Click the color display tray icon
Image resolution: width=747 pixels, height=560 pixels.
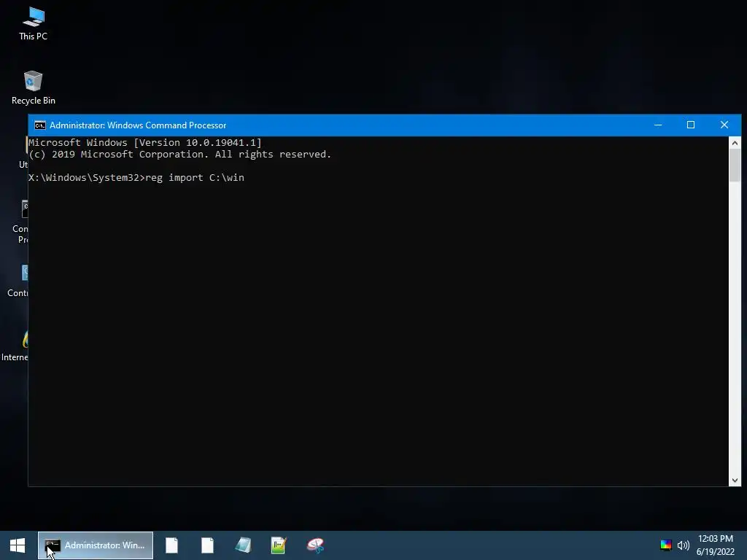[665, 545]
